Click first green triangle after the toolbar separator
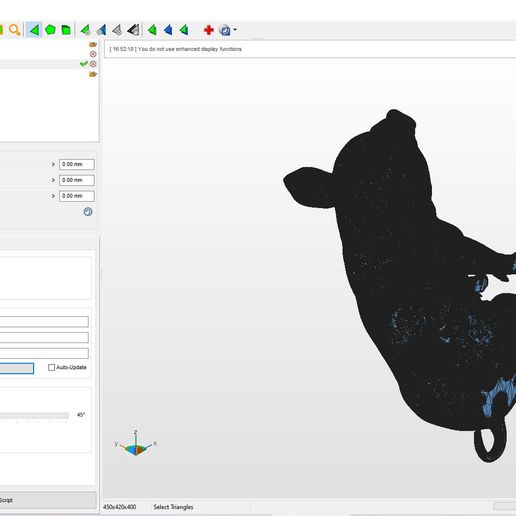Viewport: 516px width, 516px height. pyautogui.click(x=152, y=30)
